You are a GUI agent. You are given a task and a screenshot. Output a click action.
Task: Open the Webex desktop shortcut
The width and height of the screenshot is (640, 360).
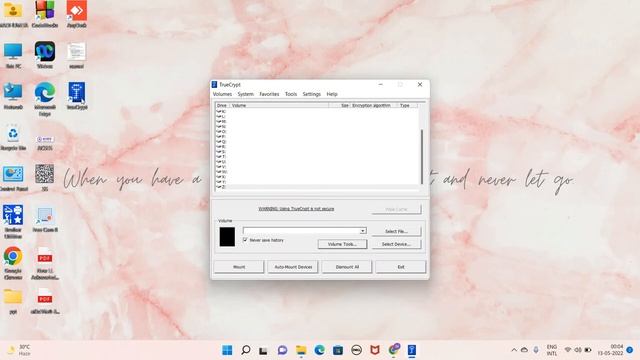[45, 55]
